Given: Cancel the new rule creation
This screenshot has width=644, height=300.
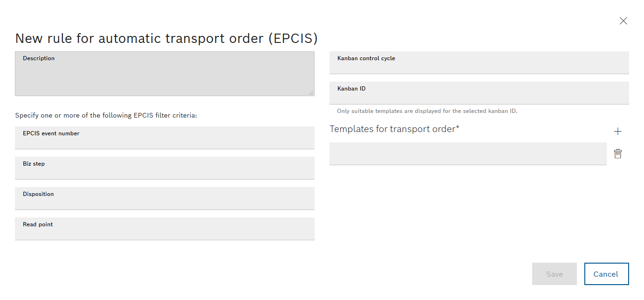Looking at the screenshot, I should tap(606, 274).
